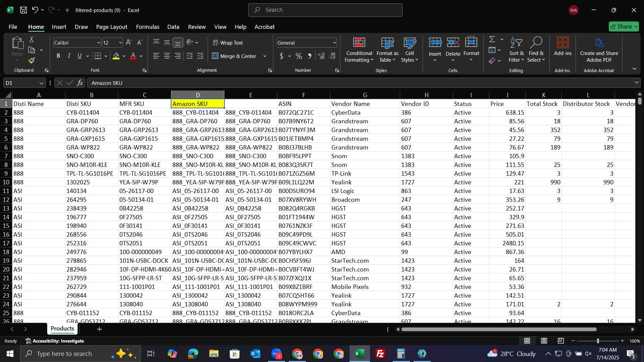Toggle Wrap Text for the cell
644x362 pixels.
228,43
